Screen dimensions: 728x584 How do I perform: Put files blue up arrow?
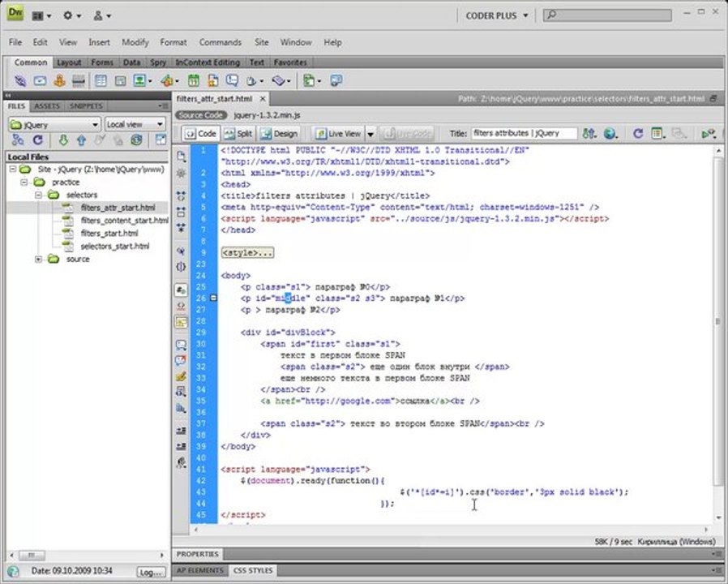pos(81,140)
